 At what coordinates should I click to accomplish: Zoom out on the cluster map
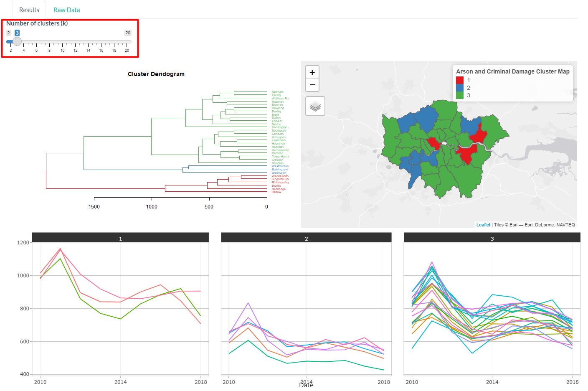312,85
